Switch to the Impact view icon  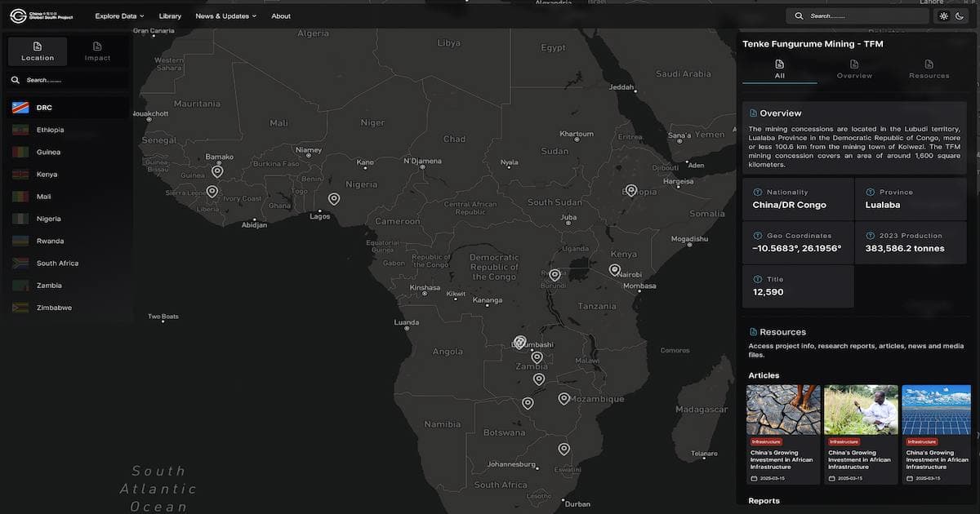pos(96,47)
